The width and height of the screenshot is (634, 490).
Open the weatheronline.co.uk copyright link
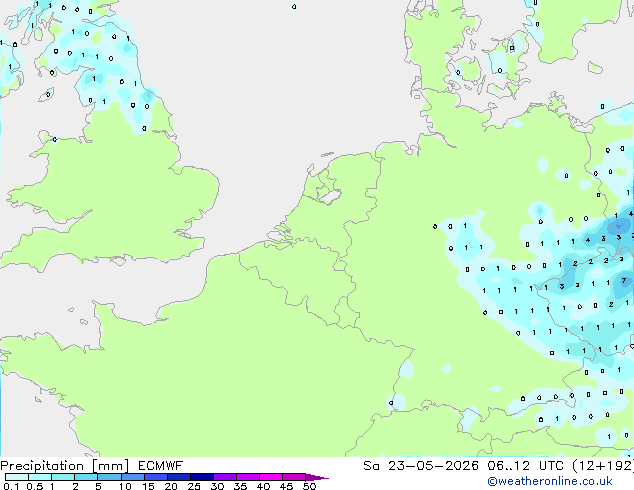tap(550, 481)
